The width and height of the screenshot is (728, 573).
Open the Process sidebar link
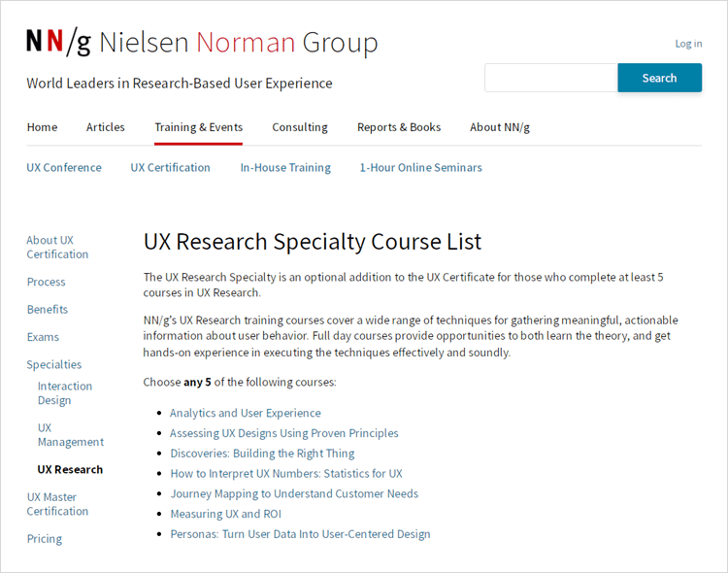coord(46,282)
